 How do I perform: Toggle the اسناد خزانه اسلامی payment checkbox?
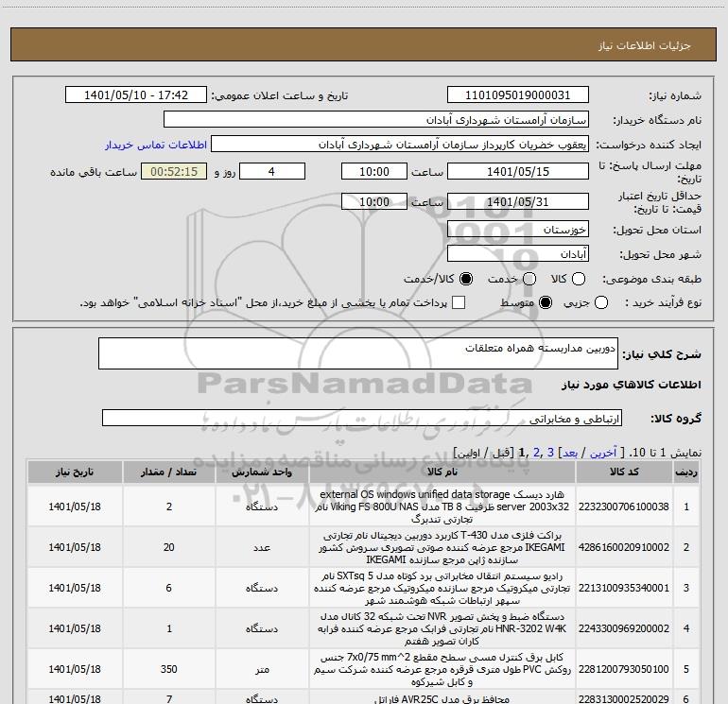click(x=459, y=302)
